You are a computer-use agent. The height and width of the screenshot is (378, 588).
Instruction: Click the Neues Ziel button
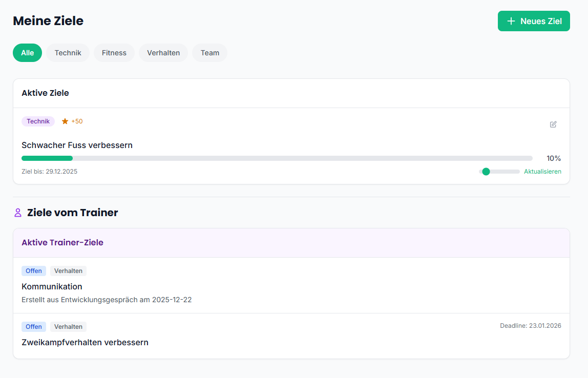click(x=534, y=21)
